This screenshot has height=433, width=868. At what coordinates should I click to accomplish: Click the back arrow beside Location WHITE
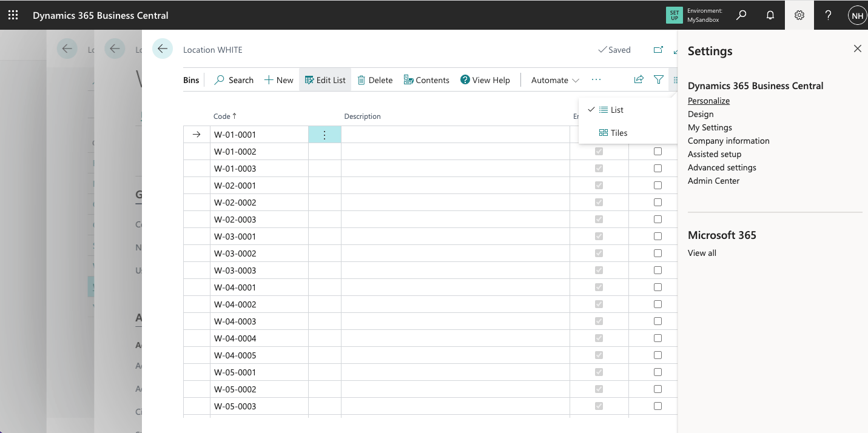pyautogui.click(x=163, y=49)
